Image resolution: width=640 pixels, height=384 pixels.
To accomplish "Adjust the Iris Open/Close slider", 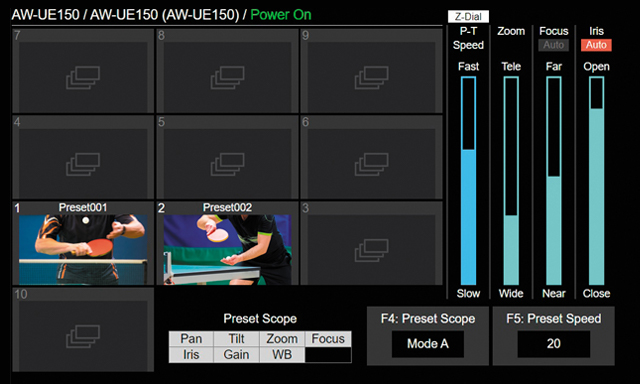I will [596, 181].
